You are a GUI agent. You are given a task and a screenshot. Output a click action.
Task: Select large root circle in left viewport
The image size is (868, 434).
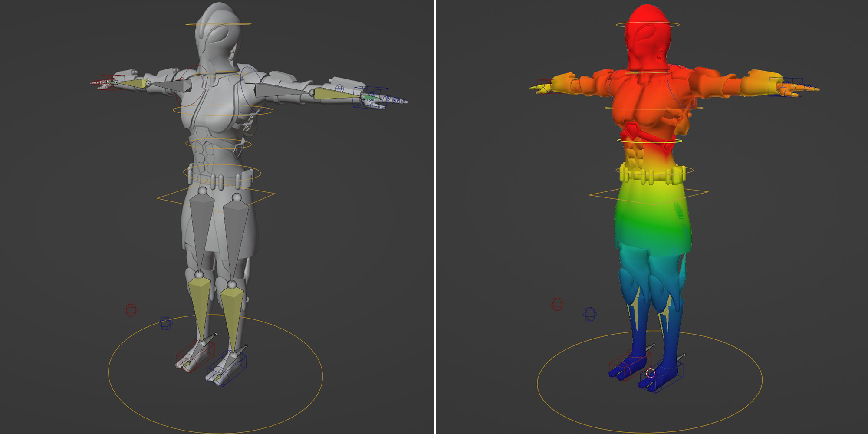[x=215, y=373]
